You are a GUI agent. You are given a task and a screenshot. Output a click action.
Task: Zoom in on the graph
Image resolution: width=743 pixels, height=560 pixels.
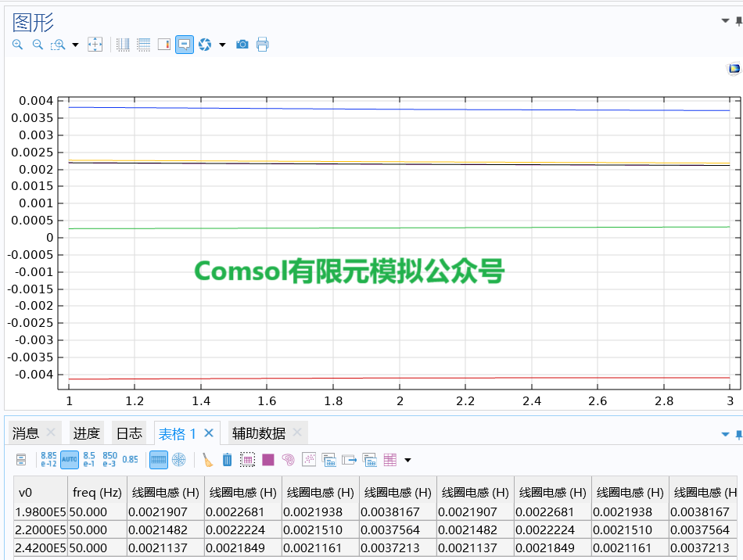17,45
